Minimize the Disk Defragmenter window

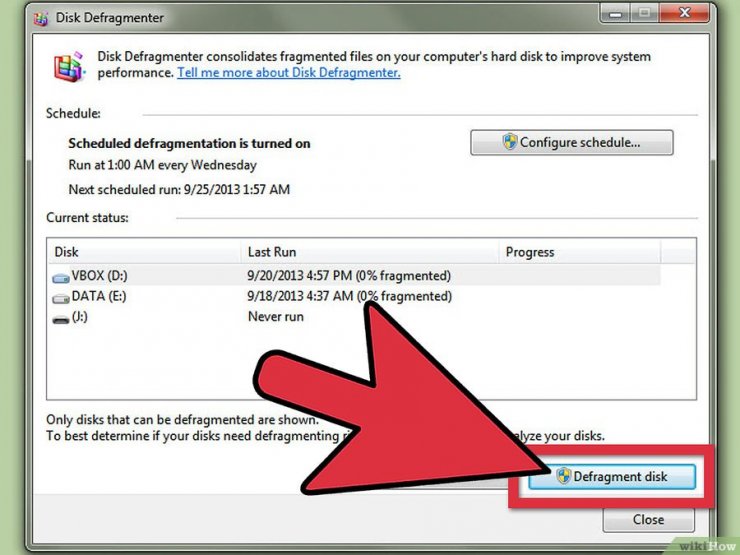tap(615, 14)
